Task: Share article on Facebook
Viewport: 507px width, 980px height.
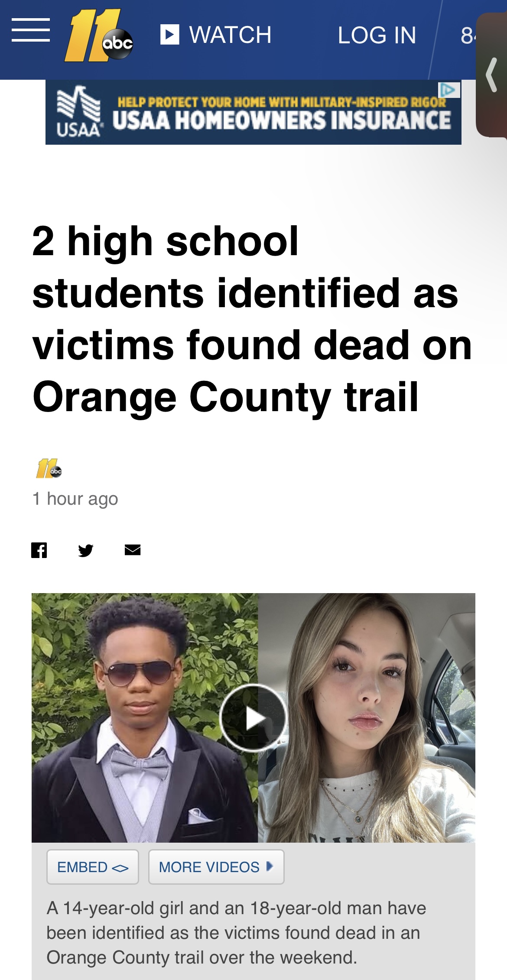Action: pyautogui.click(x=39, y=550)
